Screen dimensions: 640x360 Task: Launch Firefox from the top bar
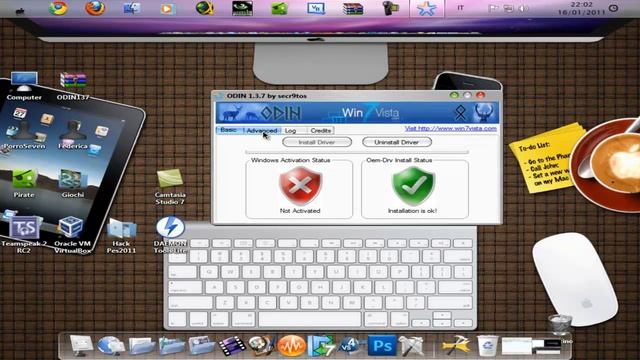[x=95, y=8]
